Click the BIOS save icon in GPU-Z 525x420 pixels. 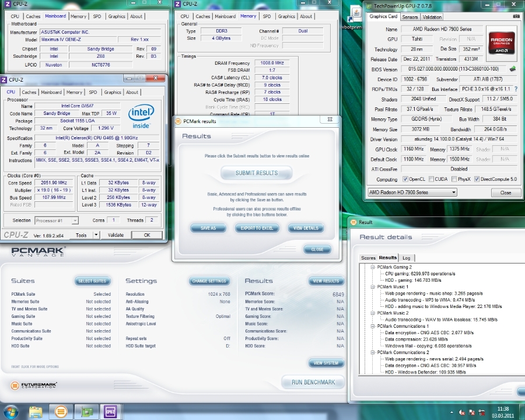(x=513, y=69)
